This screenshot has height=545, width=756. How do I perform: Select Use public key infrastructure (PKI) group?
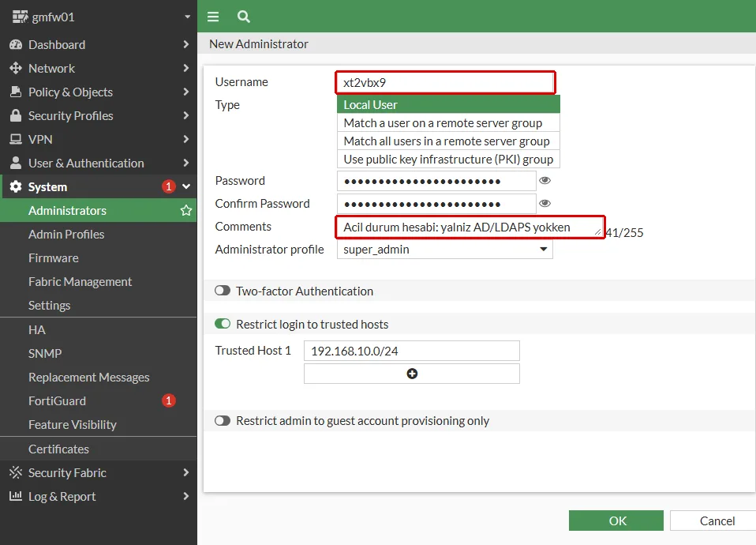click(x=448, y=160)
